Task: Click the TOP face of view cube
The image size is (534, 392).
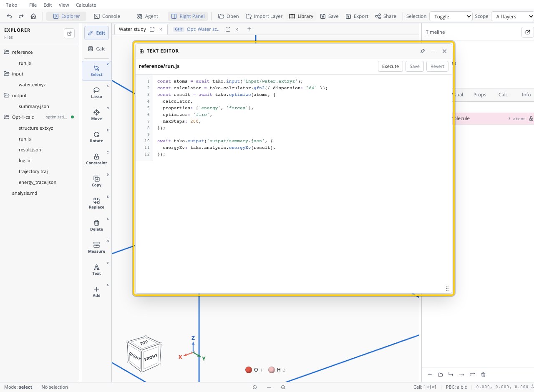Action: pyautogui.click(x=144, y=343)
